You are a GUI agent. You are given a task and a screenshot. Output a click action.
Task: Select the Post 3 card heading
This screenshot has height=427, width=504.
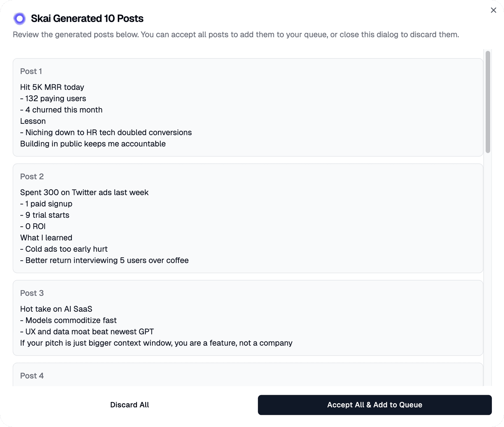click(32, 293)
